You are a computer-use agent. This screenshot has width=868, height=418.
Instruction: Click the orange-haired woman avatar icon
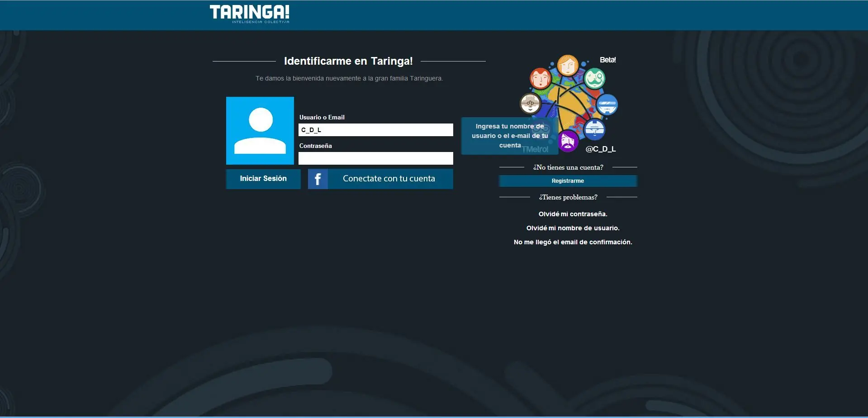tap(568, 66)
